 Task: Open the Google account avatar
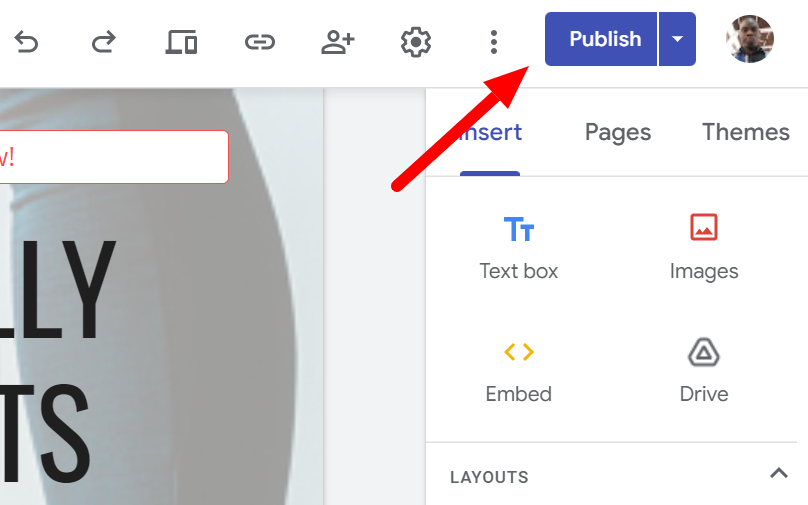point(750,39)
